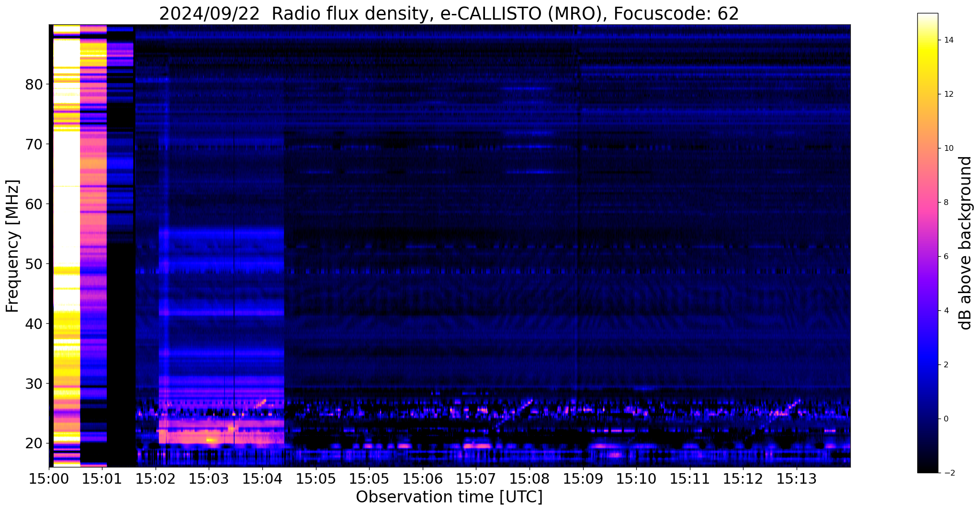Click the 15:03 time tick label
This screenshot has width=980, height=511.
pyautogui.click(x=209, y=478)
